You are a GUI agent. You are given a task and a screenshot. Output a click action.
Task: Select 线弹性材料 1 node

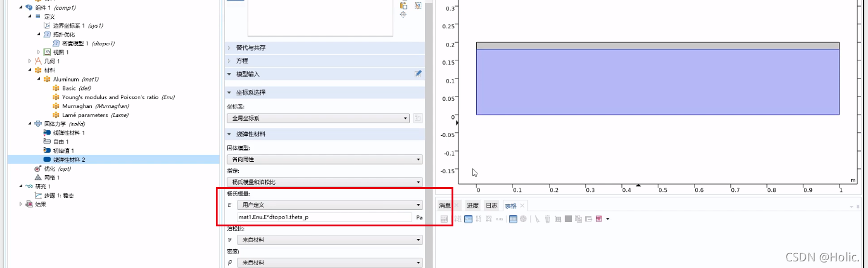69,133
